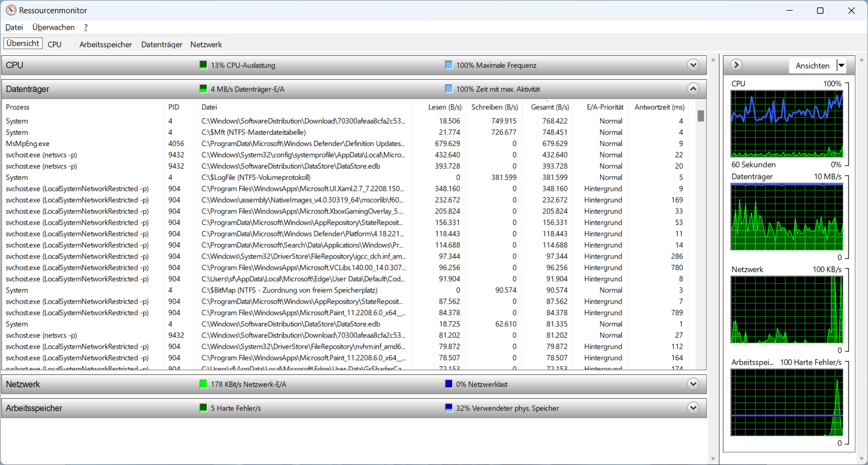Select the Microsoft.UI.Xaml.2.7 file row
This screenshot has width=868, height=465.
[x=345, y=188]
